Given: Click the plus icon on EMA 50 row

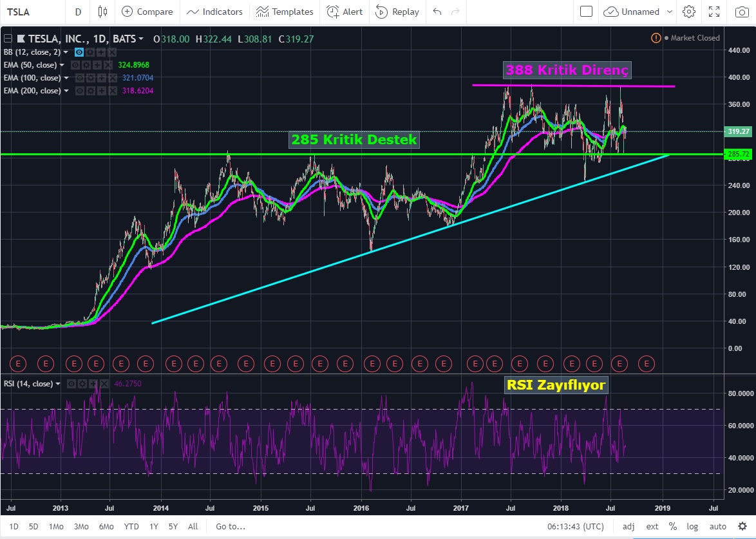Looking at the screenshot, I should coord(97,65).
